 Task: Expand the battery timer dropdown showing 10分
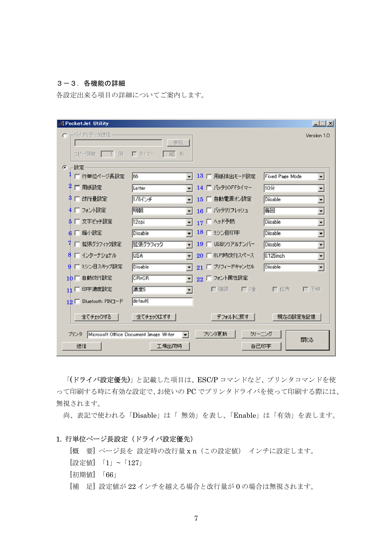[x=294, y=188]
